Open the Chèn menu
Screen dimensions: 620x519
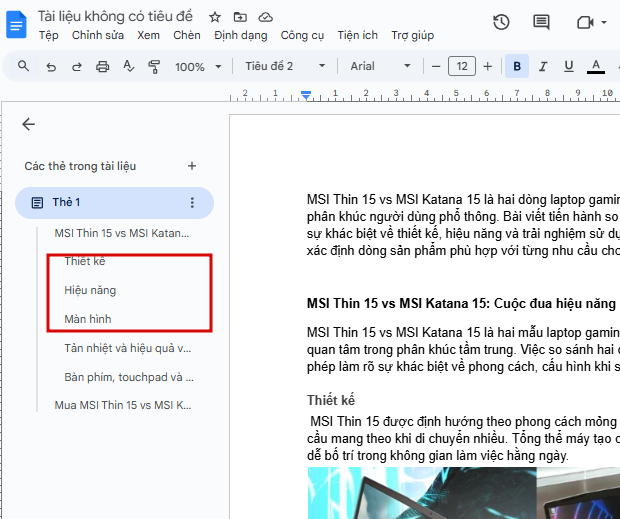pos(187,35)
